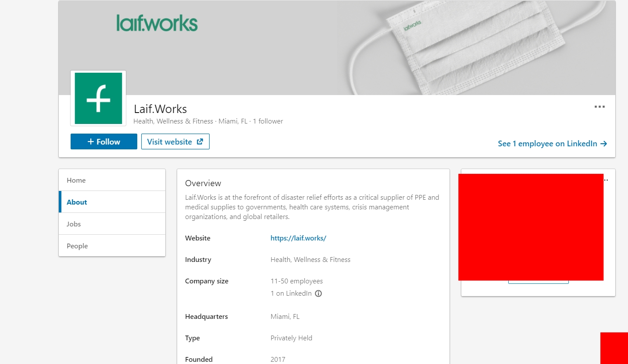
Task: Switch to the People tab
Action: point(77,246)
